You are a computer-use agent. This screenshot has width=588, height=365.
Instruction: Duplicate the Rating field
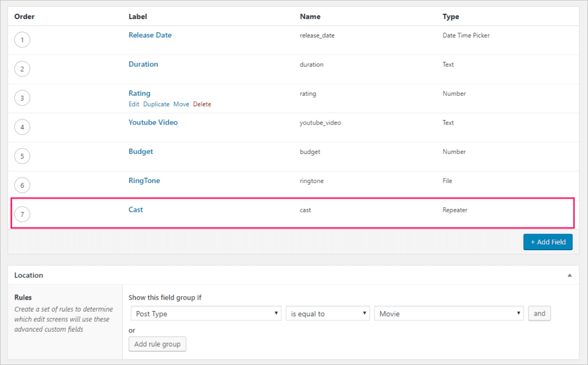pos(156,104)
